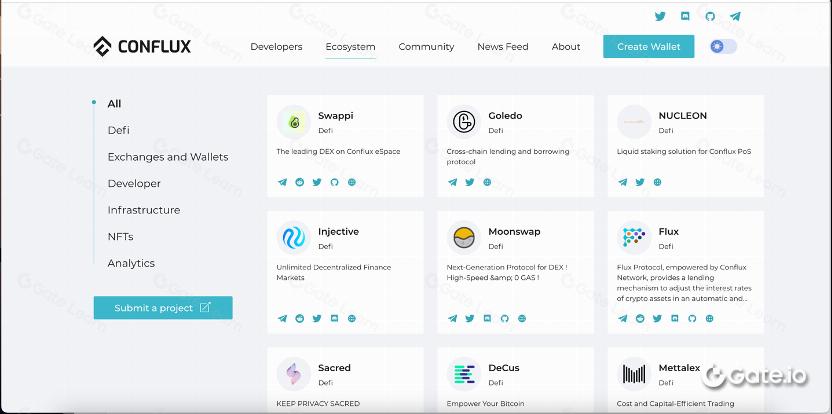Screen dimensions: 832x414
Task: Open Swappi's Telegram icon
Action: click(x=282, y=182)
